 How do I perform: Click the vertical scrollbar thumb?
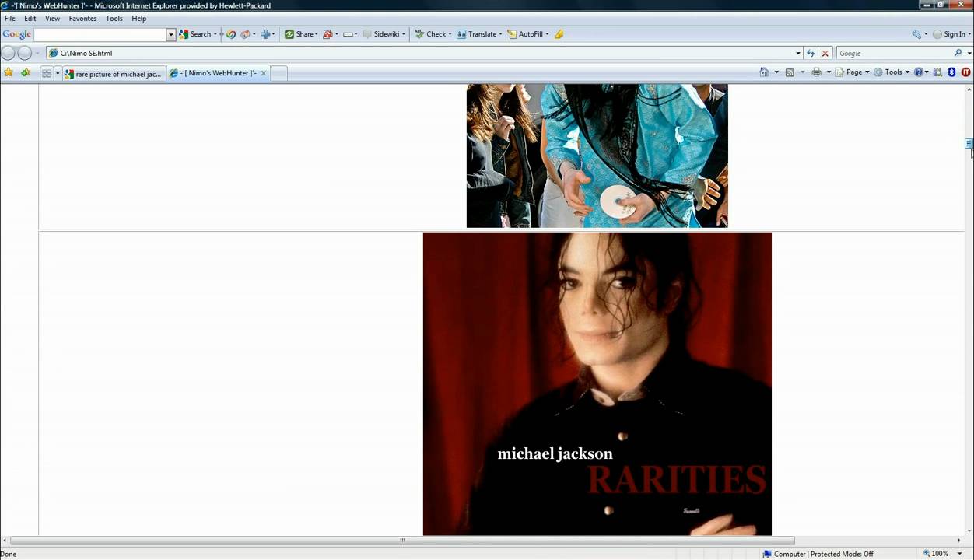969,144
